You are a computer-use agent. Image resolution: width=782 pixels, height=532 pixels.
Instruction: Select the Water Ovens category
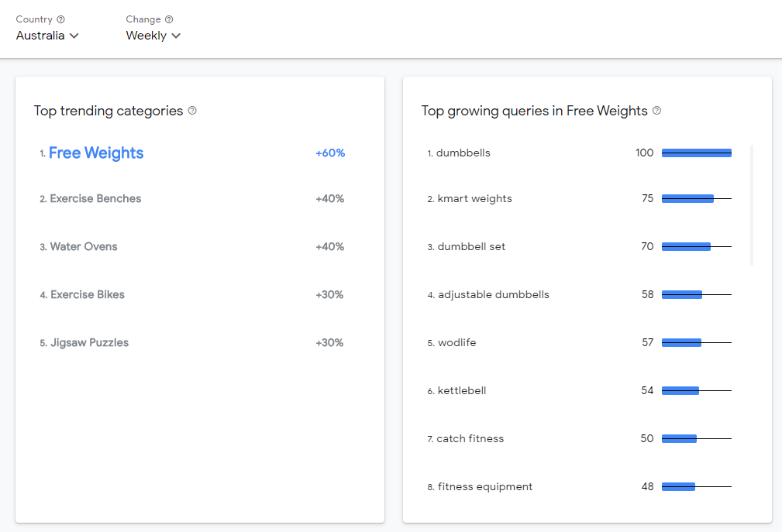pos(84,247)
